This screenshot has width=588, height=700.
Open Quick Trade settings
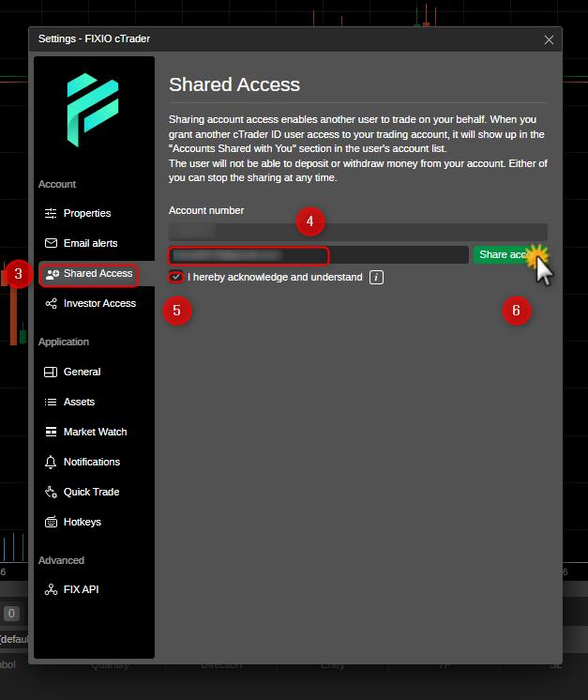92,492
